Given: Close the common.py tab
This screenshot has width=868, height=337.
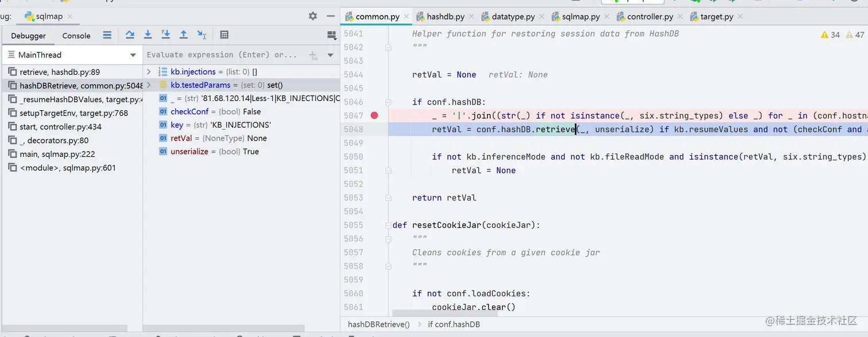Looking at the screenshot, I should 406,17.
